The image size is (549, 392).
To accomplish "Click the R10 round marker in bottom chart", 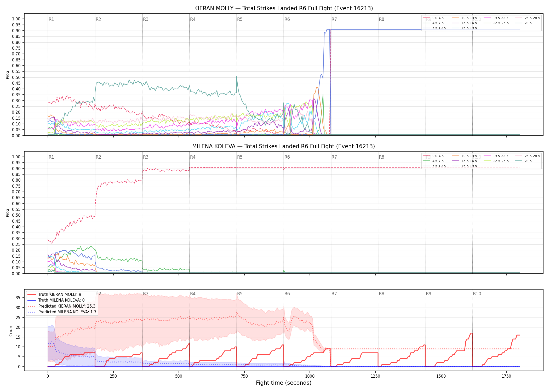I will [477, 294].
